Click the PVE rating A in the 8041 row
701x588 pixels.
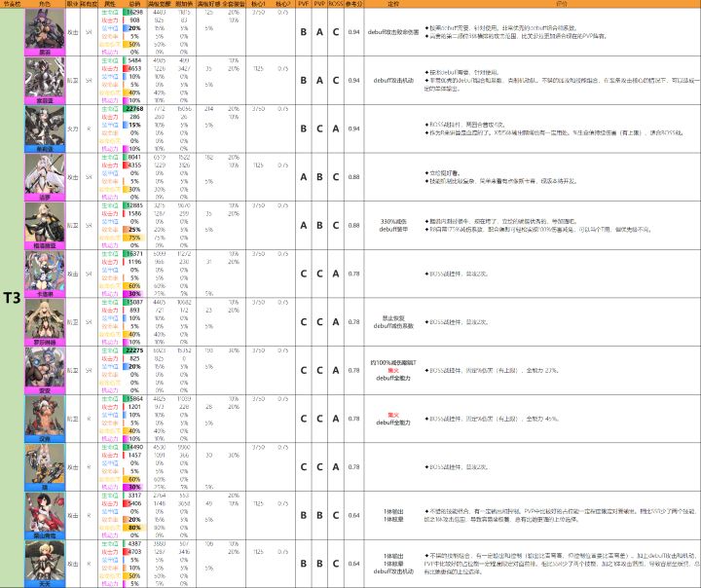point(303,177)
